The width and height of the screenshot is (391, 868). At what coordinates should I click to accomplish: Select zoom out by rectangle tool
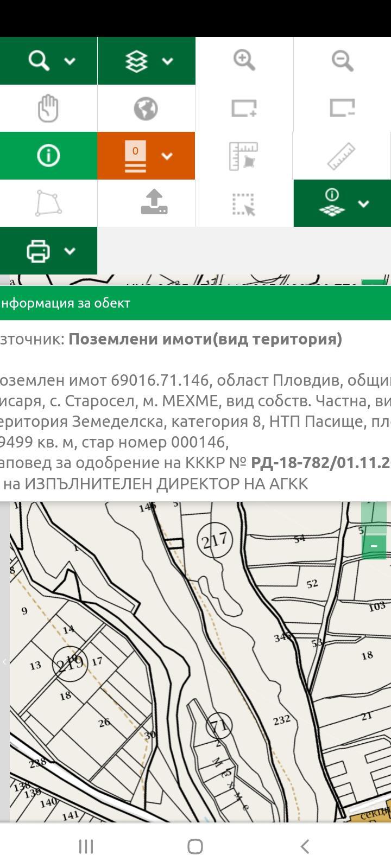pos(342,108)
